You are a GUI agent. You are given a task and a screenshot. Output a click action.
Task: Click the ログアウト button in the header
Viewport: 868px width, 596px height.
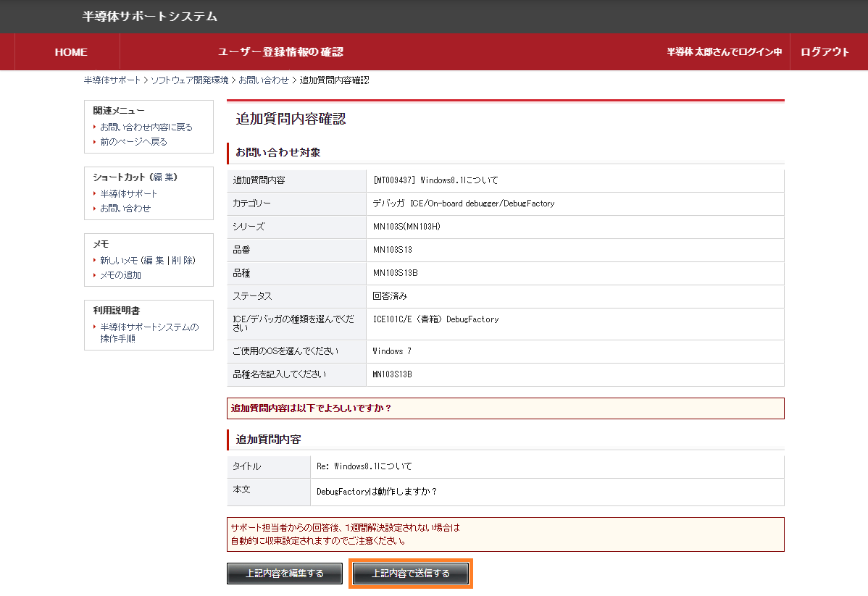click(825, 52)
